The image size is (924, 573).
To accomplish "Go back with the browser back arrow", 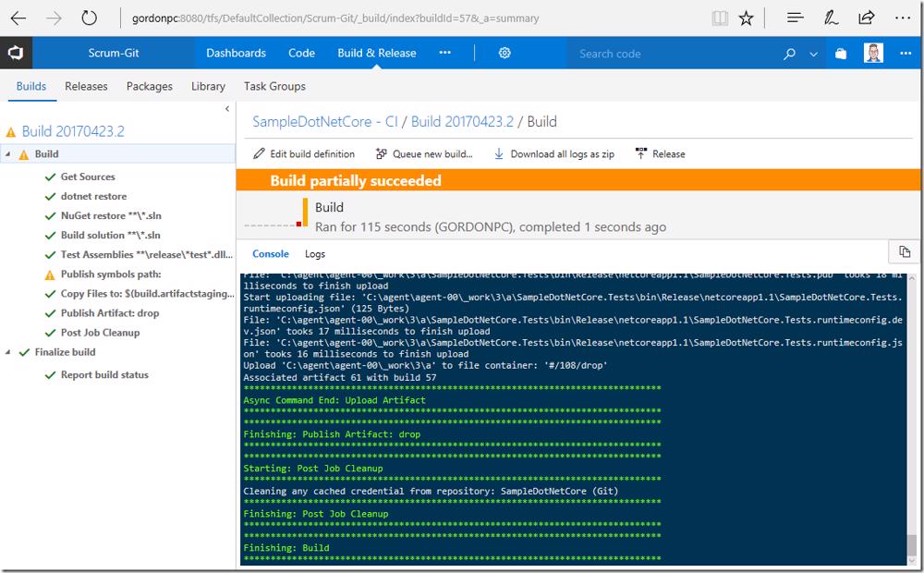I will [18, 18].
